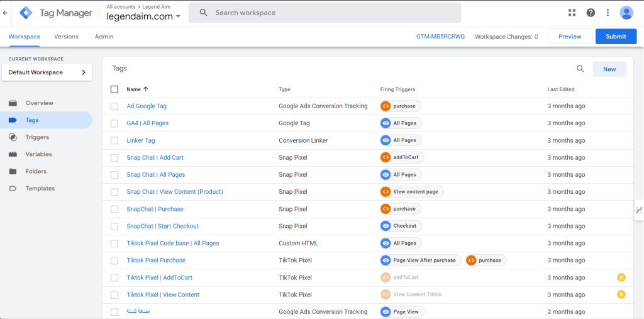Open Triggers in the sidebar
The height and width of the screenshot is (319, 644).
(37, 137)
